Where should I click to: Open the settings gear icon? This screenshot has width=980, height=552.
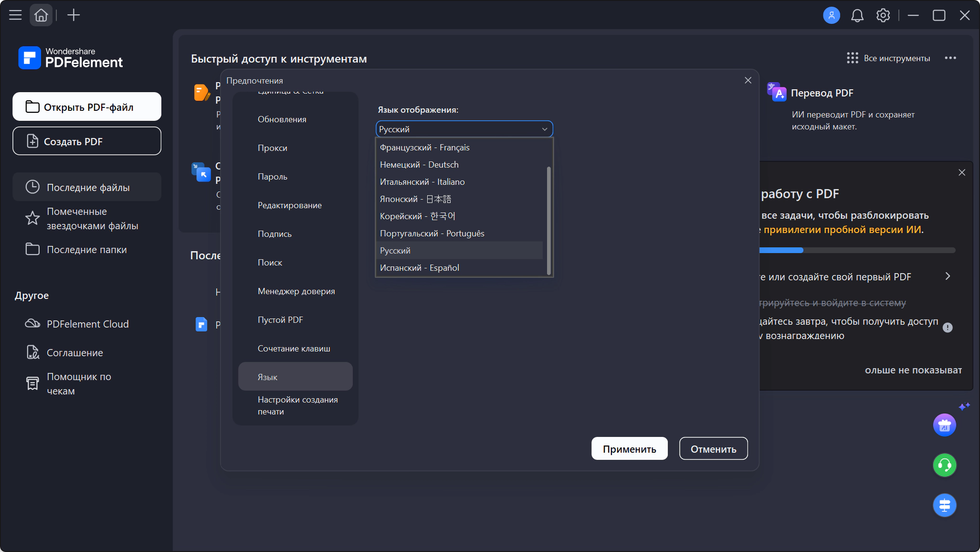coord(883,16)
